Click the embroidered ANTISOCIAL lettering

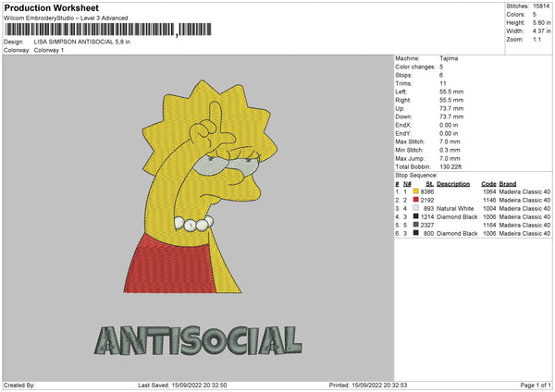[198, 340]
